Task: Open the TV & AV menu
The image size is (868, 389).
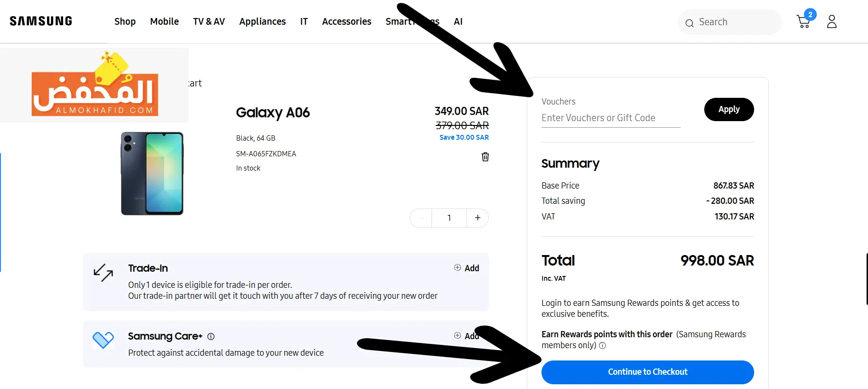Action: click(209, 21)
